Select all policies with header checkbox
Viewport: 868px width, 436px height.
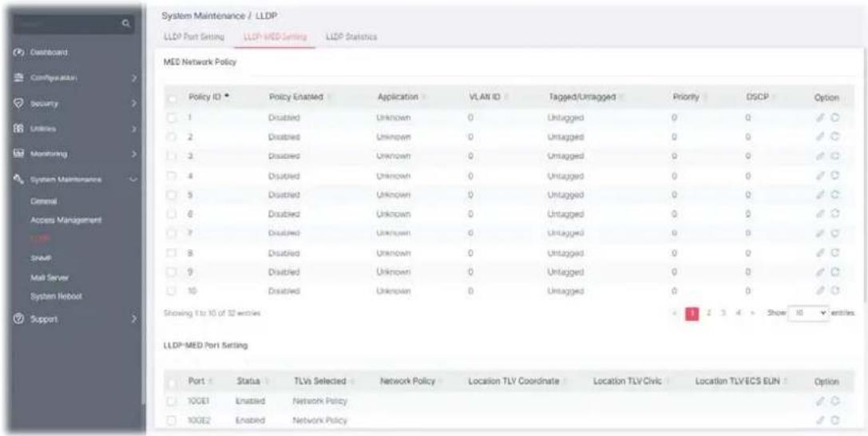click(x=173, y=98)
